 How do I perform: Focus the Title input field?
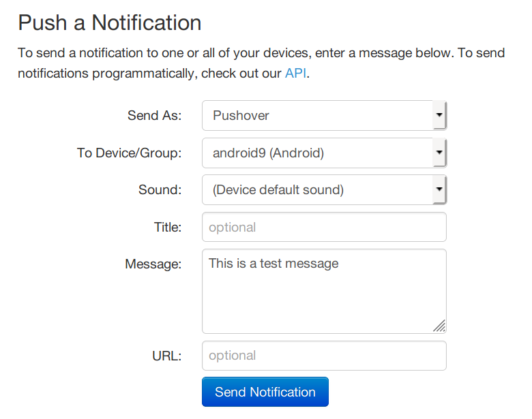pyautogui.click(x=324, y=227)
